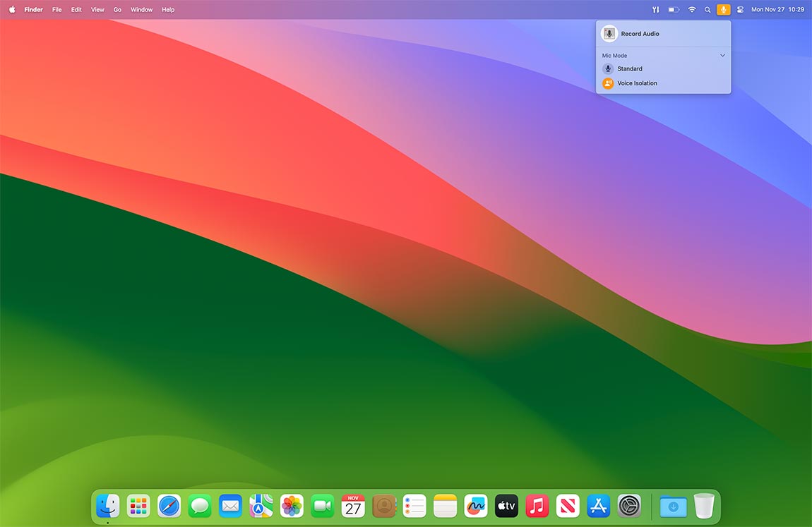812x527 pixels.
Task: Select Voice Isolation mic mode
Action: [x=637, y=83]
